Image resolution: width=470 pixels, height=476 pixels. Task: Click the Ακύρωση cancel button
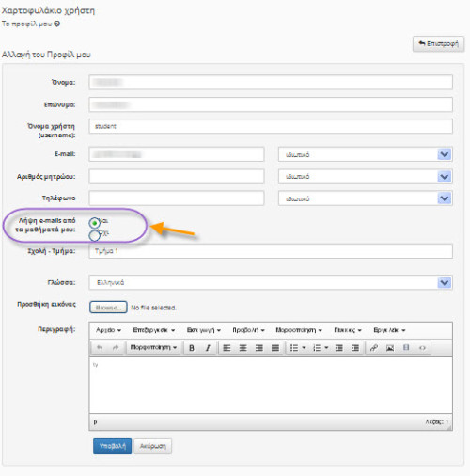[x=152, y=446]
